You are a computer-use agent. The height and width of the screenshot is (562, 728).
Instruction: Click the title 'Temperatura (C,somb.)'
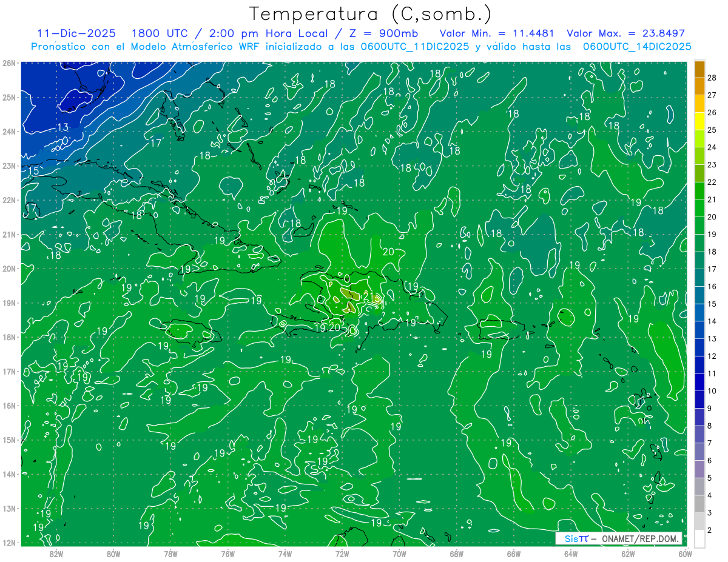click(371, 14)
